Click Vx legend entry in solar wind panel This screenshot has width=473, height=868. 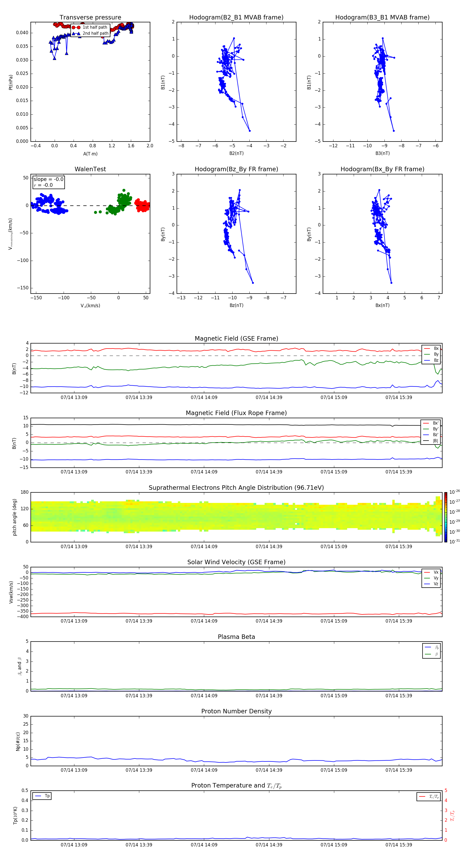431,572
